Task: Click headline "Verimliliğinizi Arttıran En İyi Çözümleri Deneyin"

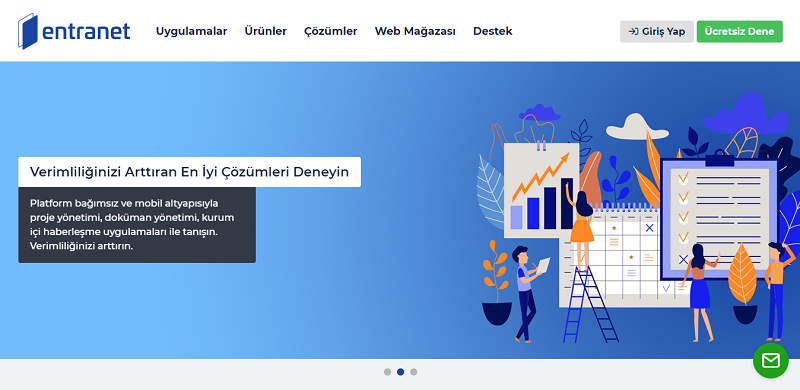Action: click(x=189, y=172)
